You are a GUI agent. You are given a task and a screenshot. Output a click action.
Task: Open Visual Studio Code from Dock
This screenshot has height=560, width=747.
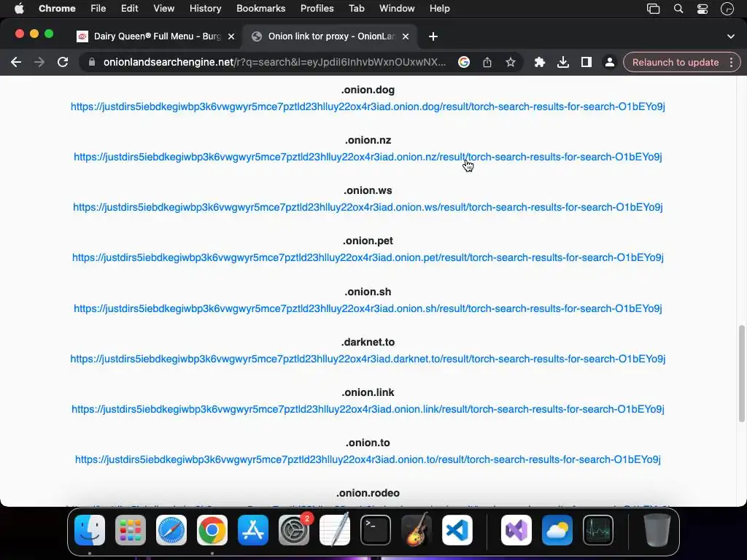pyautogui.click(x=457, y=530)
